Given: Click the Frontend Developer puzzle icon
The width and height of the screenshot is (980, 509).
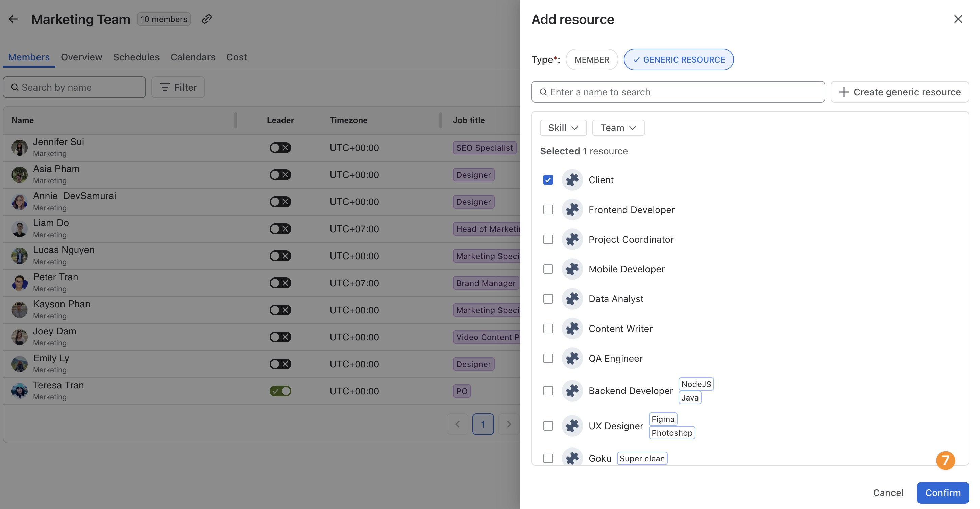Looking at the screenshot, I should point(572,210).
